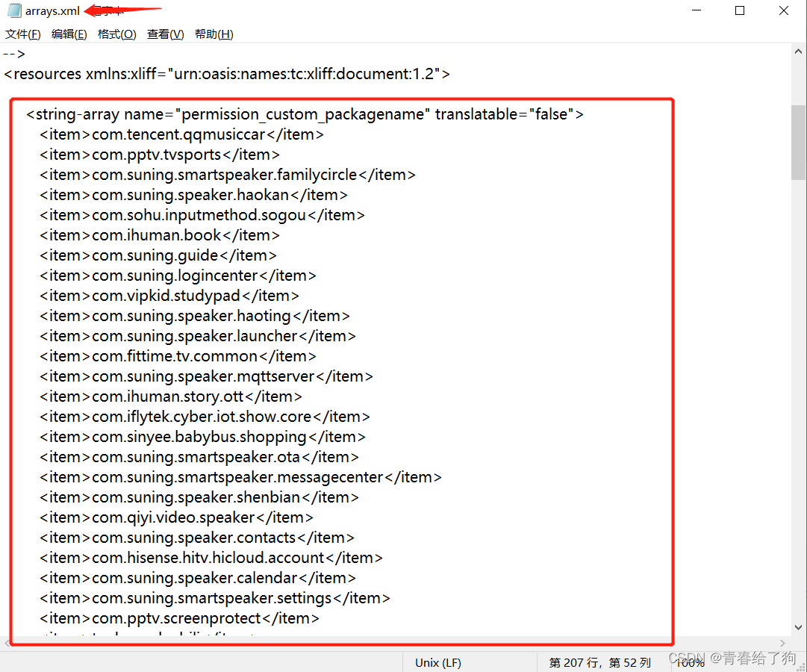Close the arrays.xml Notepad window
Image resolution: width=807 pixels, height=672 pixels.
click(x=783, y=10)
